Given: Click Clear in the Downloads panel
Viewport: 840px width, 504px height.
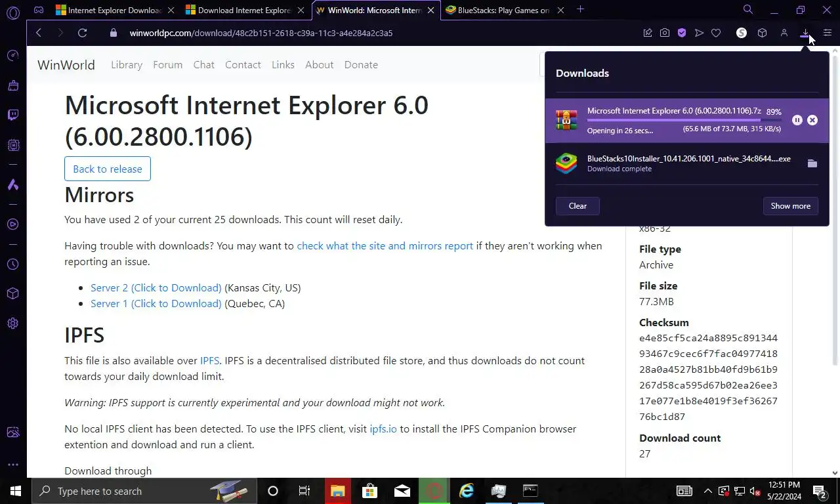Looking at the screenshot, I should click(x=577, y=206).
